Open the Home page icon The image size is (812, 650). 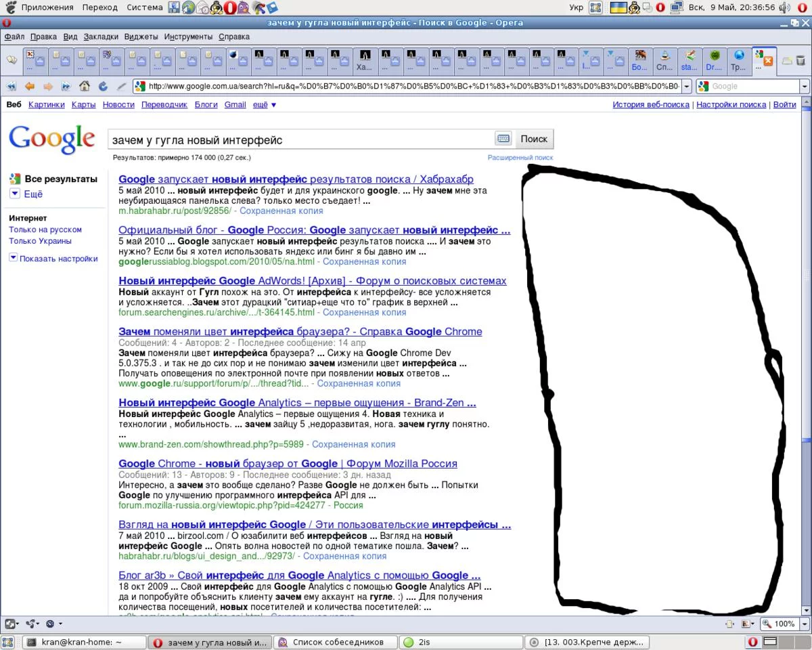[x=85, y=86]
